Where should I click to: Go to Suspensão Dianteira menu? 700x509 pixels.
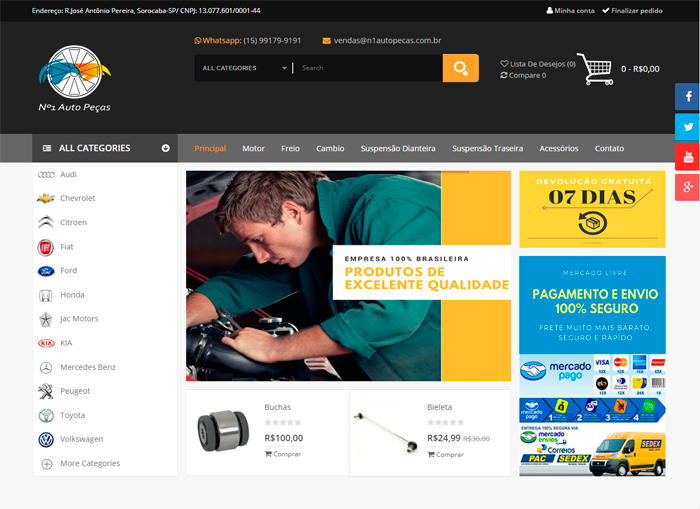coord(398,148)
